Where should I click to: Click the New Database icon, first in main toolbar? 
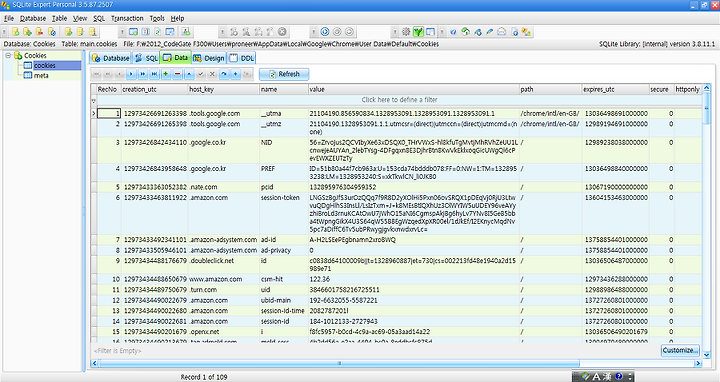[16, 32]
